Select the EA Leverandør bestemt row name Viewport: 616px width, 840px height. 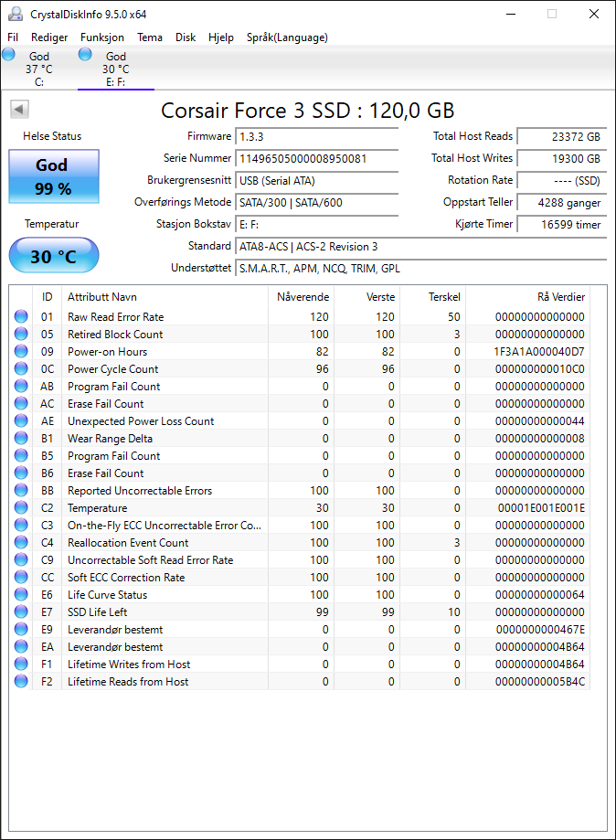click(x=114, y=646)
